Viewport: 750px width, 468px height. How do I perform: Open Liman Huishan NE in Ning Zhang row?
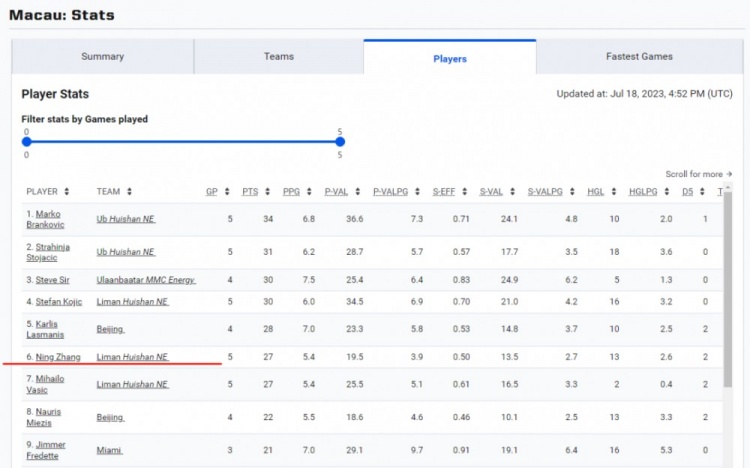tap(132, 357)
